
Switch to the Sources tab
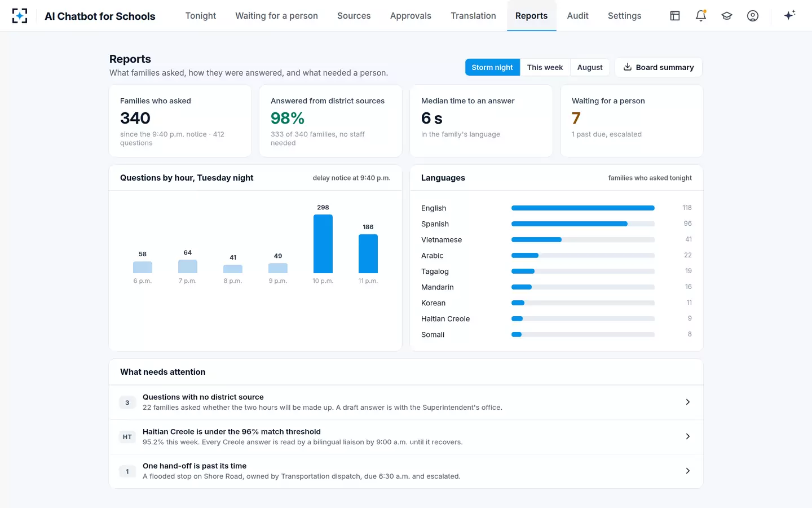354,16
